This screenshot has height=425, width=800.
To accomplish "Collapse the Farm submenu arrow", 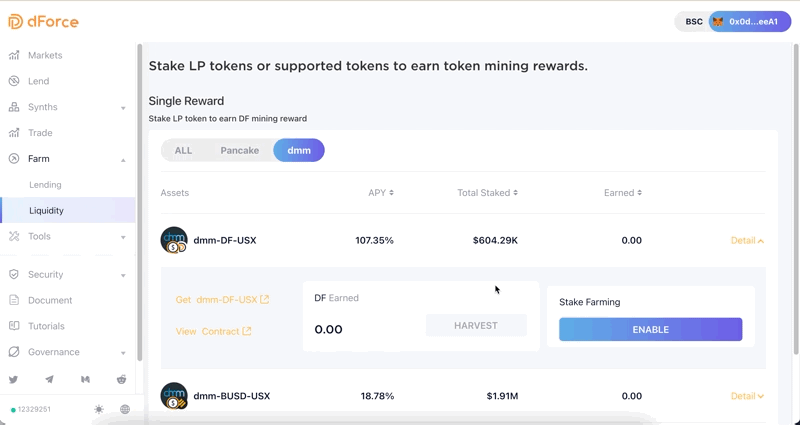I will 123,160.
